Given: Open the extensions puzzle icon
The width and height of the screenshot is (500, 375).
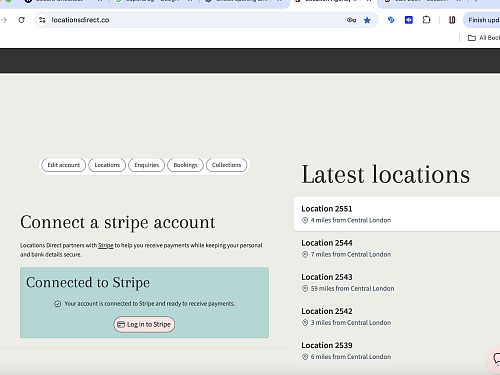Looking at the screenshot, I should [x=426, y=20].
